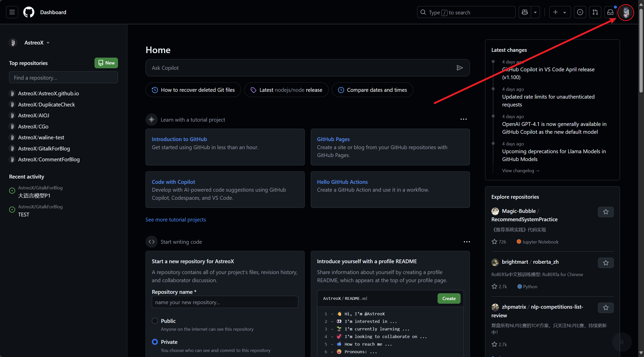Open the TEST recent activity issue

pyautogui.click(x=24, y=214)
